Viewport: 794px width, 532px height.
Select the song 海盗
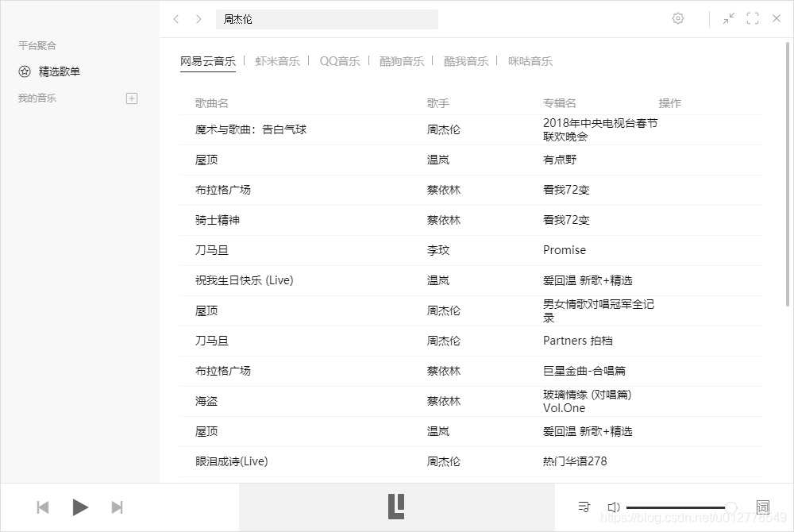(206, 402)
